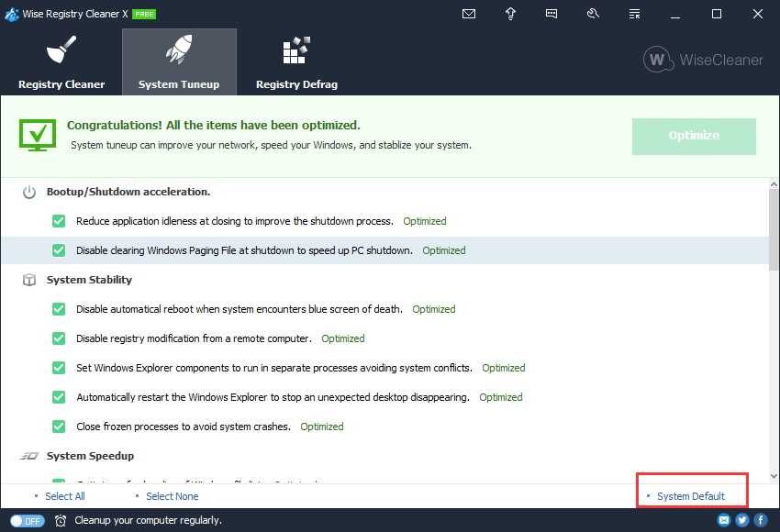Image resolution: width=780 pixels, height=532 pixels.
Task: Click the FREE edition badge
Action: pos(144,15)
